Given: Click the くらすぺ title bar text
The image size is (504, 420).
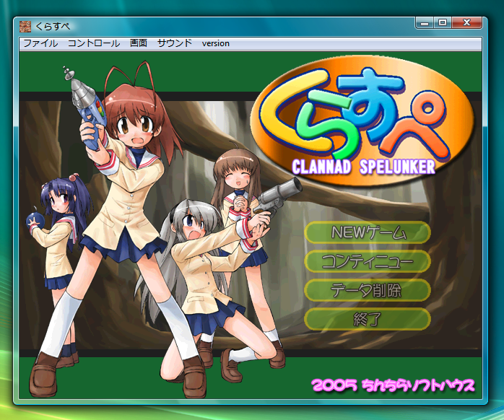Looking at the screenshot, I should tap(53, 27).
